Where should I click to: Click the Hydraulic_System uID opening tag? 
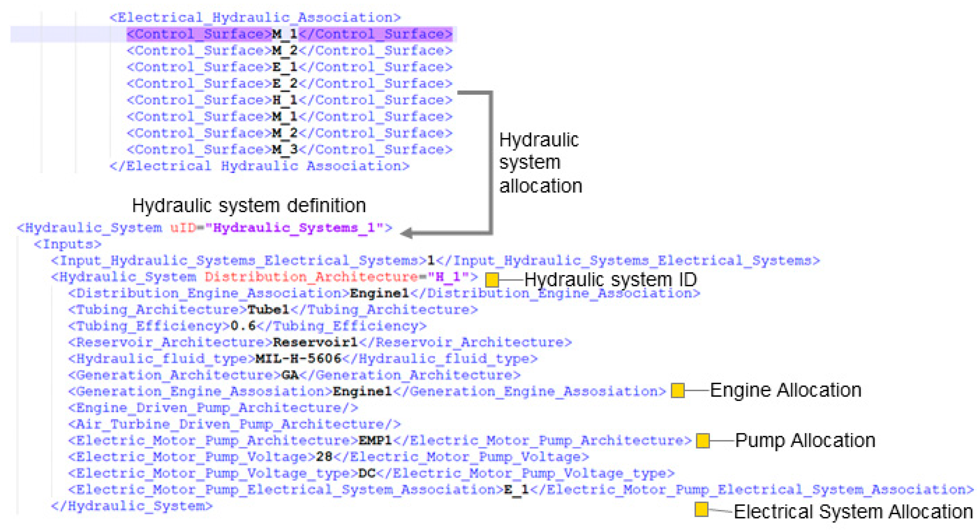tap(204, 228)
